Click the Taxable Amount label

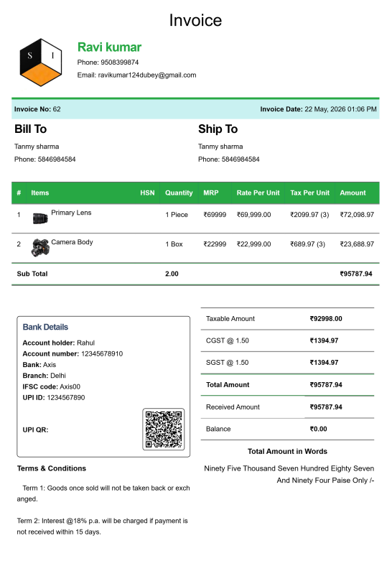tap(230, 319)
